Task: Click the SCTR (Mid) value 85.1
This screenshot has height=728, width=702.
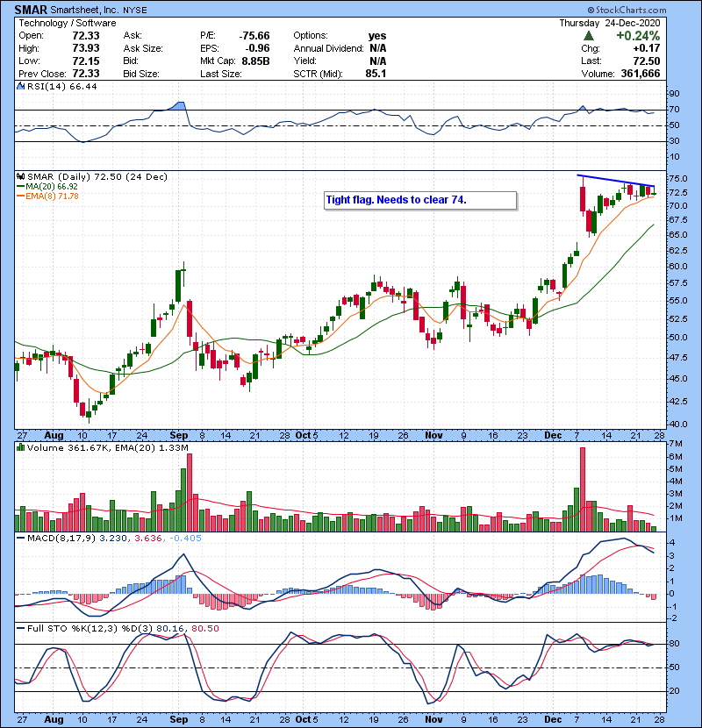Action: click(376, 74)
